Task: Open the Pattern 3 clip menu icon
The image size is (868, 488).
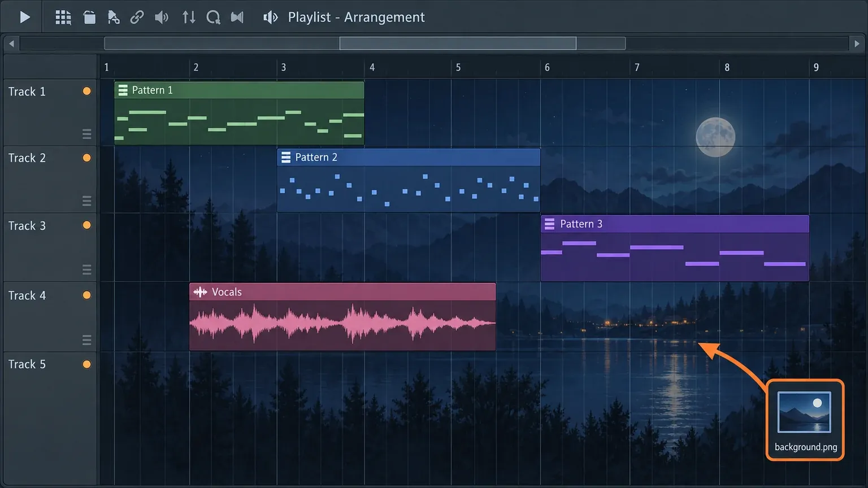Action: click(x=549, y=224)
